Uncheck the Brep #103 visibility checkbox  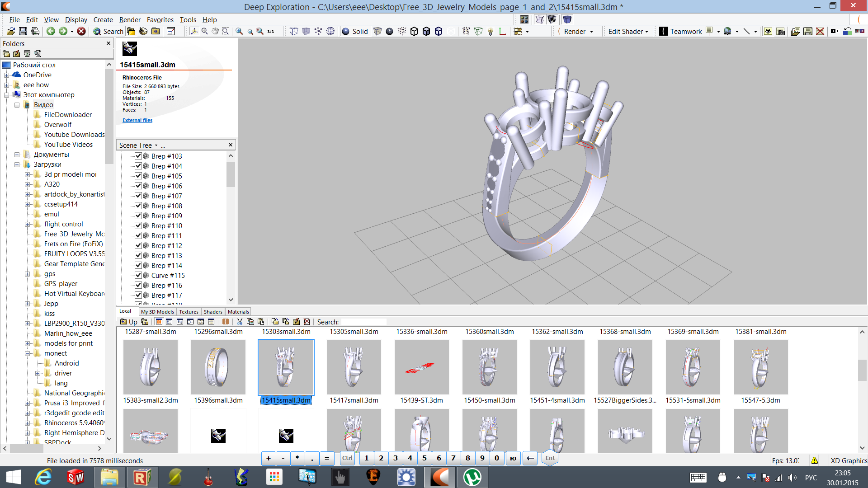point(138,156)
